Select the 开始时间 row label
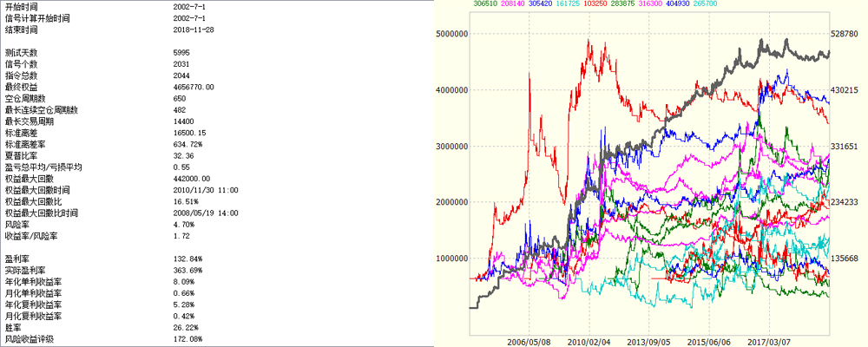868x347 pixels. tap(20, 7)
